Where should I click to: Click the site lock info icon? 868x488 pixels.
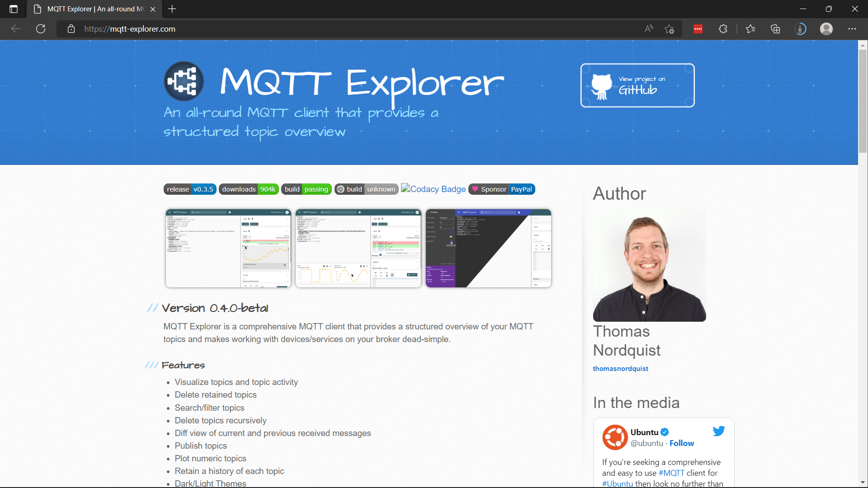click(71, 29)
